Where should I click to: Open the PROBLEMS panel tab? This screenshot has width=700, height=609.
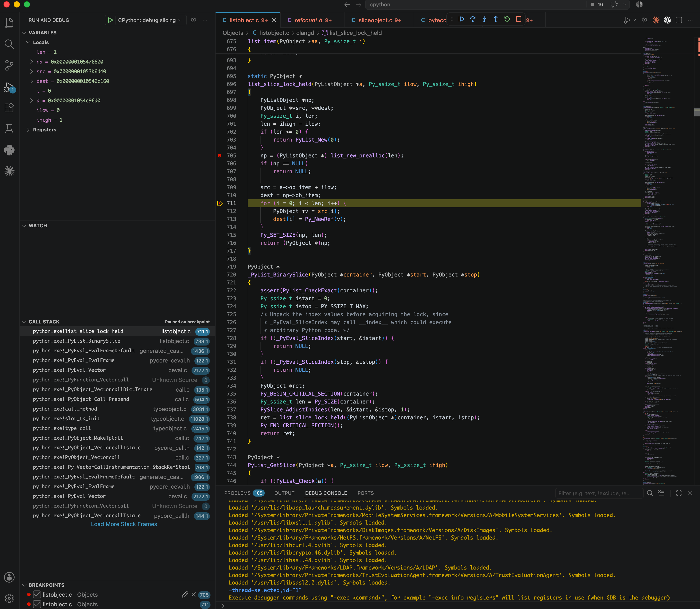[244, 493]
